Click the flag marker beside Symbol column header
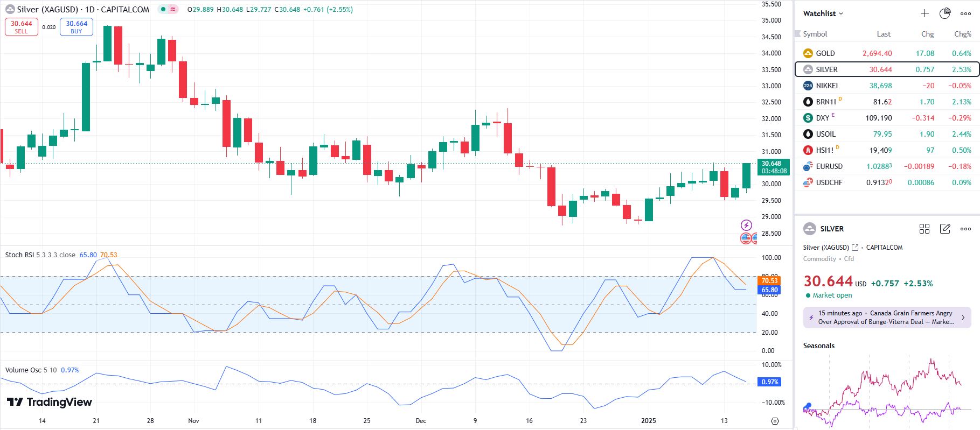The width and height of the screenshot is (980, 430). point(798,34)
